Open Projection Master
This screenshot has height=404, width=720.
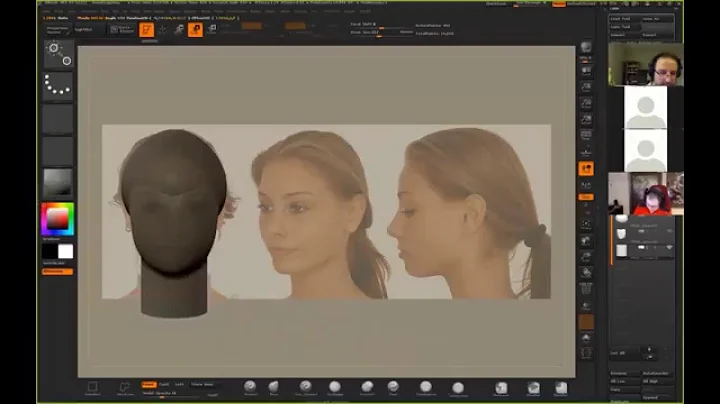click(x=58, y=30)
